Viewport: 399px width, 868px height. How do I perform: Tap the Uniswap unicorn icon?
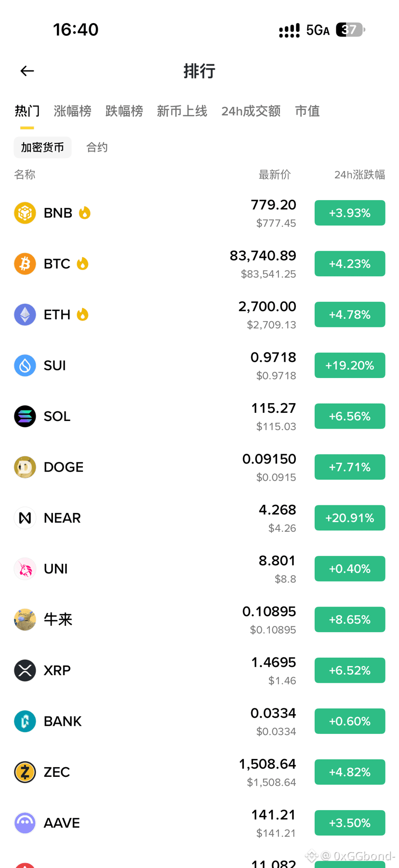click(x=25, y=569)
